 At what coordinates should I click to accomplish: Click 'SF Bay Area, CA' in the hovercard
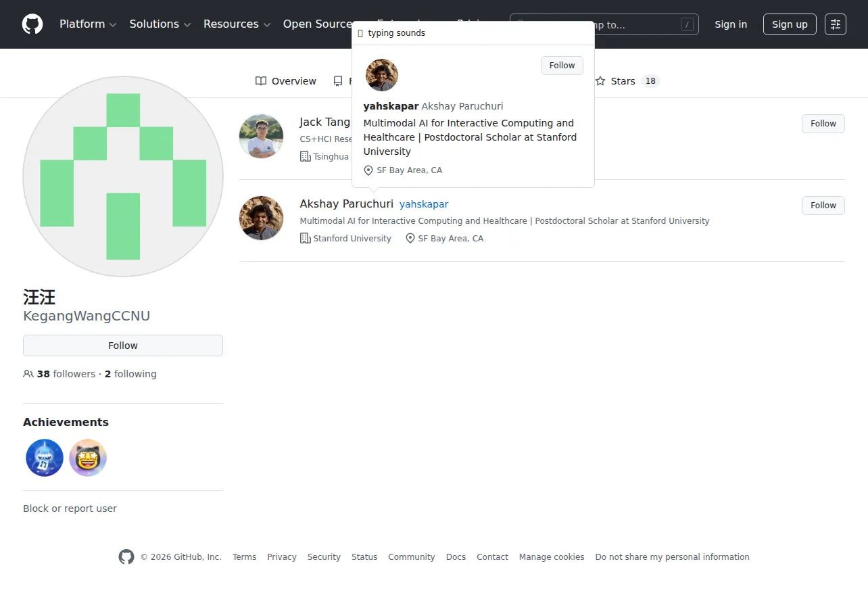[x=410, y=170]
